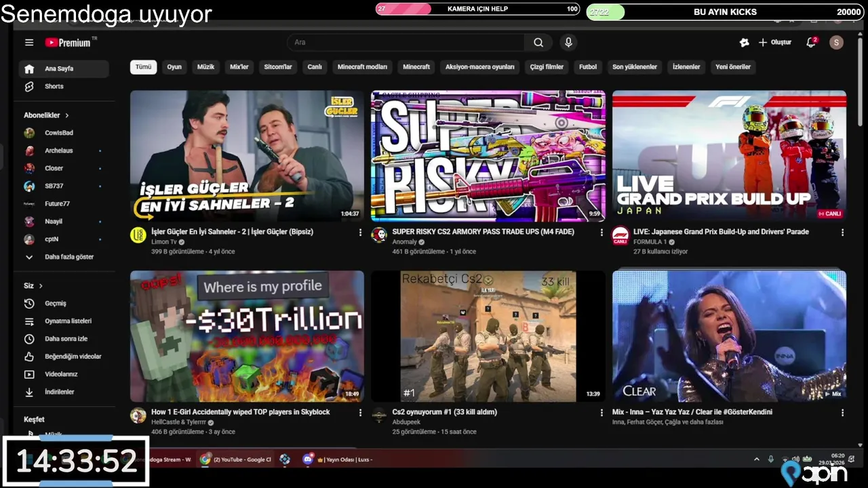Go to Ana Sayfa home in sidebar
The height and width of the screenshot is (488, 868).
tap(64, 68)
